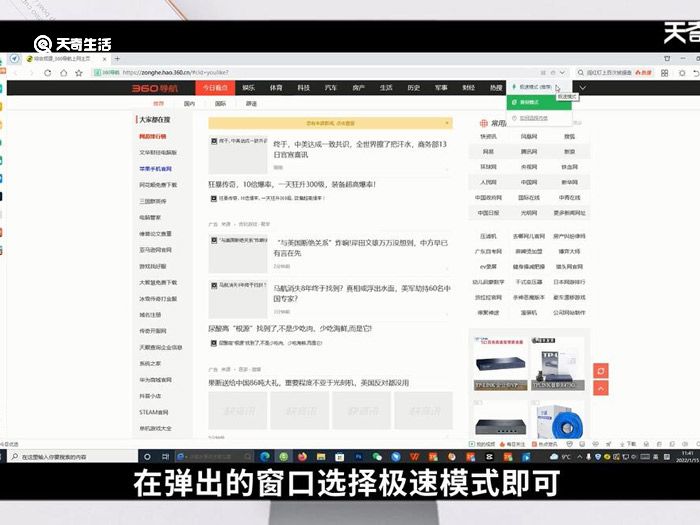This screenshot has width=700, height=525.
Task: Click the browser reload icon
Action: (x=47, y=73)
